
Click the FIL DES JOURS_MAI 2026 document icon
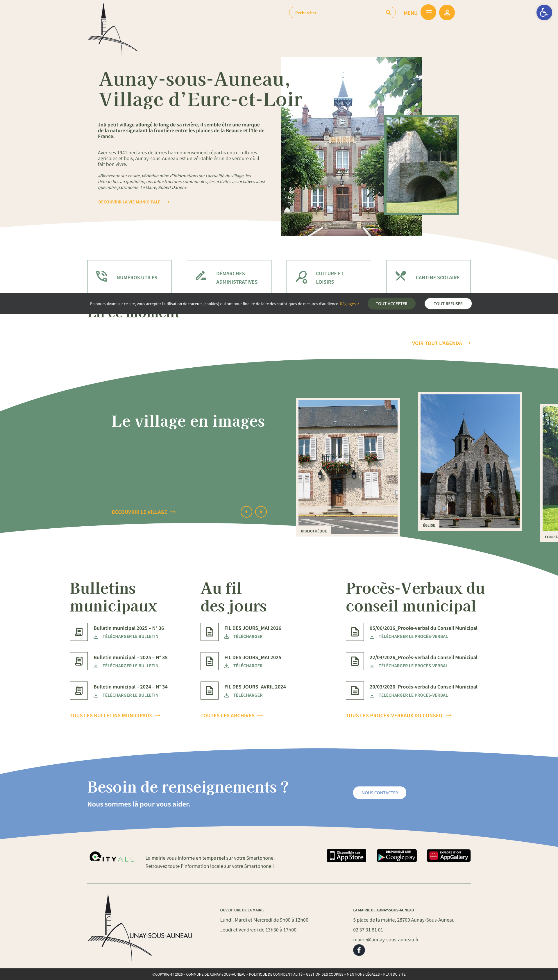click(x=209, y=632)
